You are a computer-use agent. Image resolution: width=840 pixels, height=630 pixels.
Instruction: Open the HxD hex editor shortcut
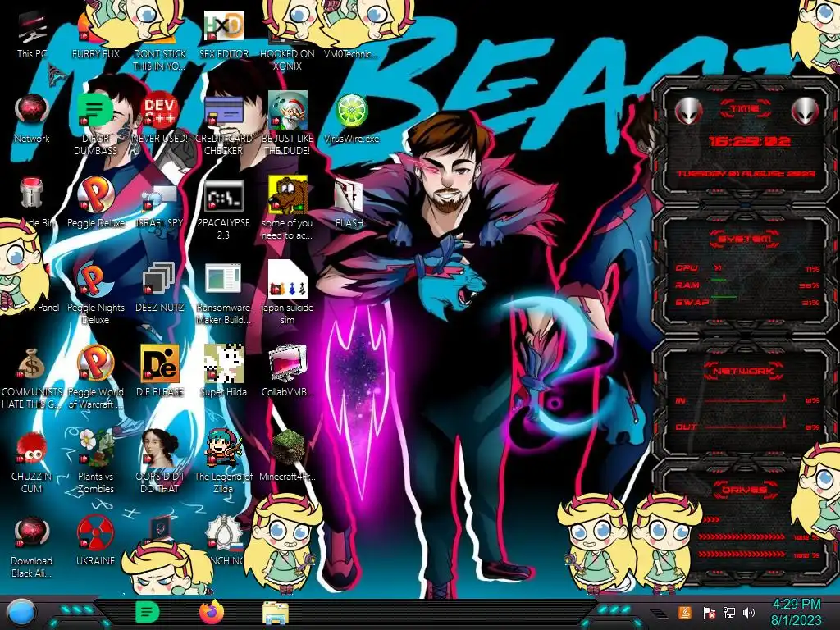pos(223,35)
